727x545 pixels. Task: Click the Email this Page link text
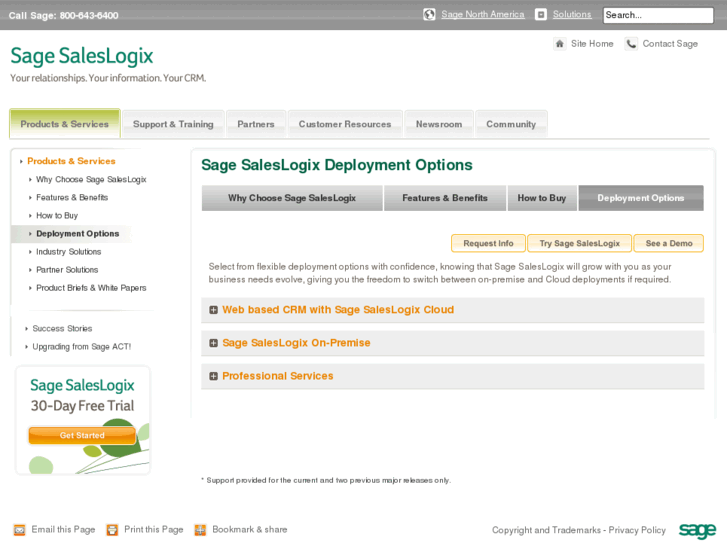click(x=63, y=530)
